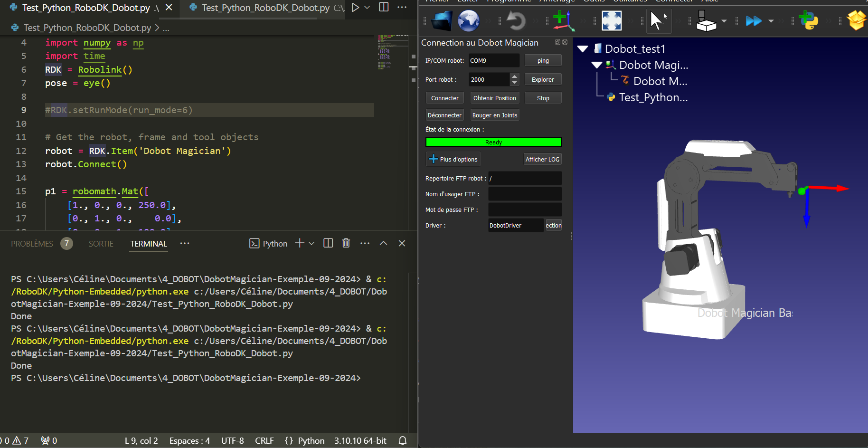Click the open file folder icon in RoboDK
The image size is (868, 448).
click(442, 21)
